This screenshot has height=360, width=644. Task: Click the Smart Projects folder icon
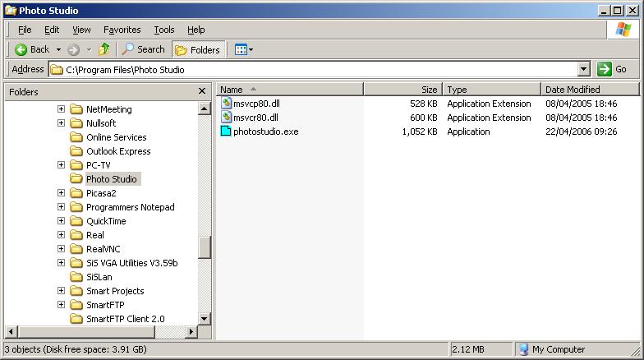coord(76,291)
